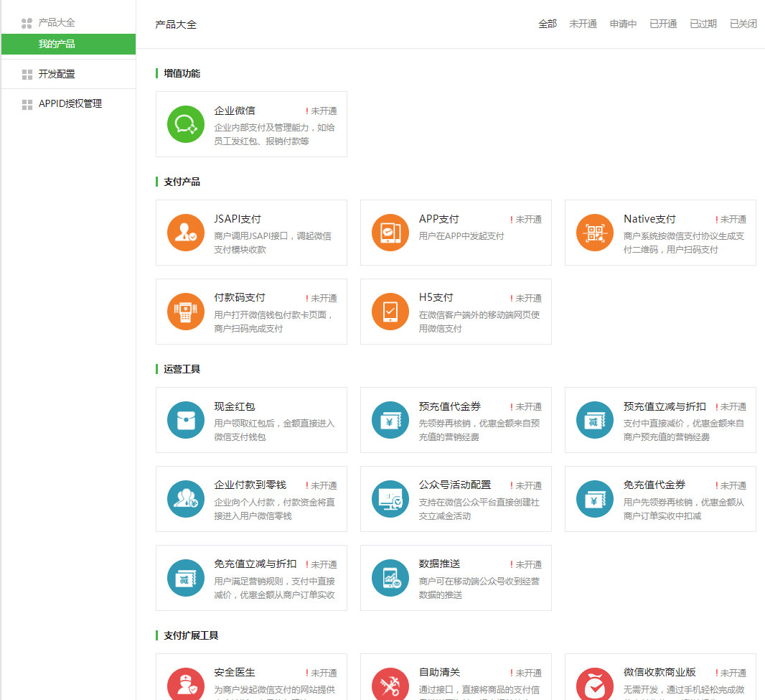This screenshot has height=700, width=765.
Task: Click the 预充值立减与折扣 discount icon
Action: (594, 420)
